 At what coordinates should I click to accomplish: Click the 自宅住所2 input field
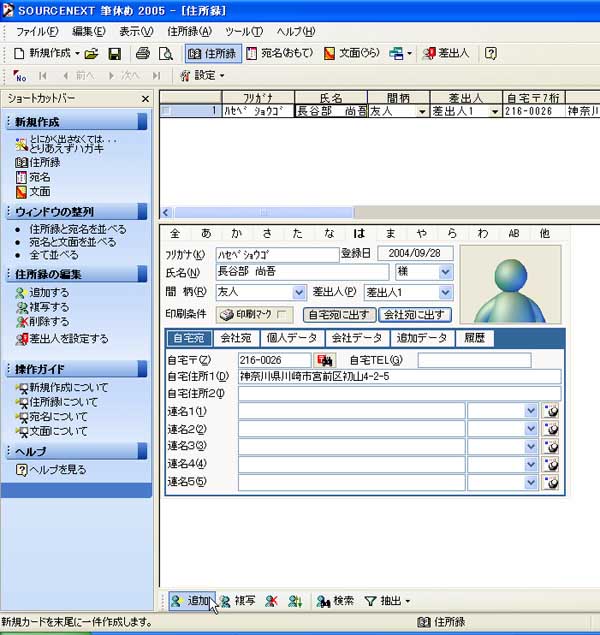pyautogui.click(x=400, y=393)
